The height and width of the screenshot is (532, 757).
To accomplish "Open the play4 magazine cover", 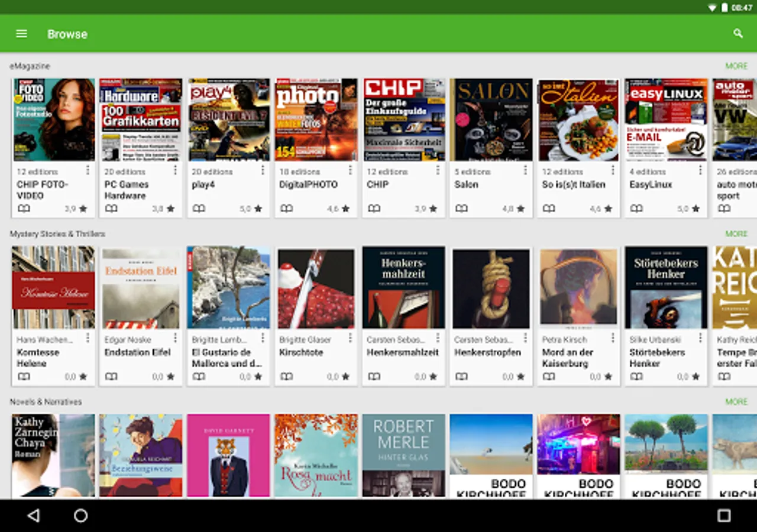I will [x=228, y=119].
